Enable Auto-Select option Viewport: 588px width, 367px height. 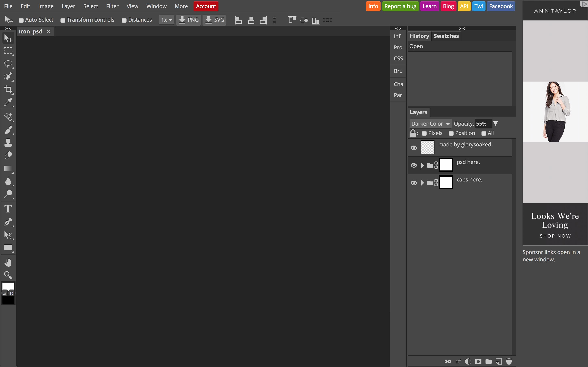coord(21,20)
